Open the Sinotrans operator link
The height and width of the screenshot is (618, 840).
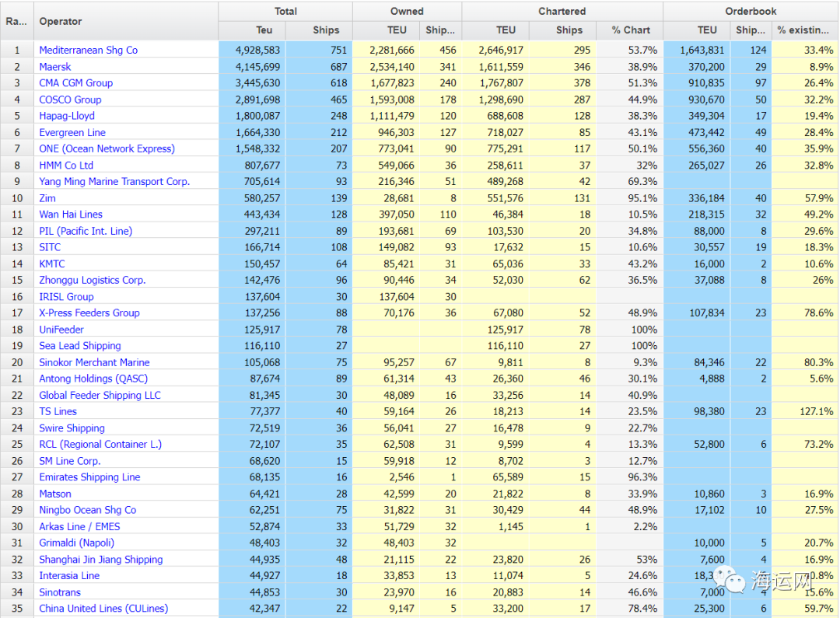click(x=59, y=592)
